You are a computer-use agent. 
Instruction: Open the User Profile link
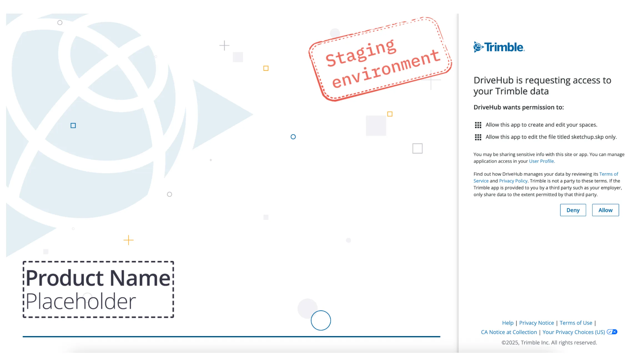542,161
